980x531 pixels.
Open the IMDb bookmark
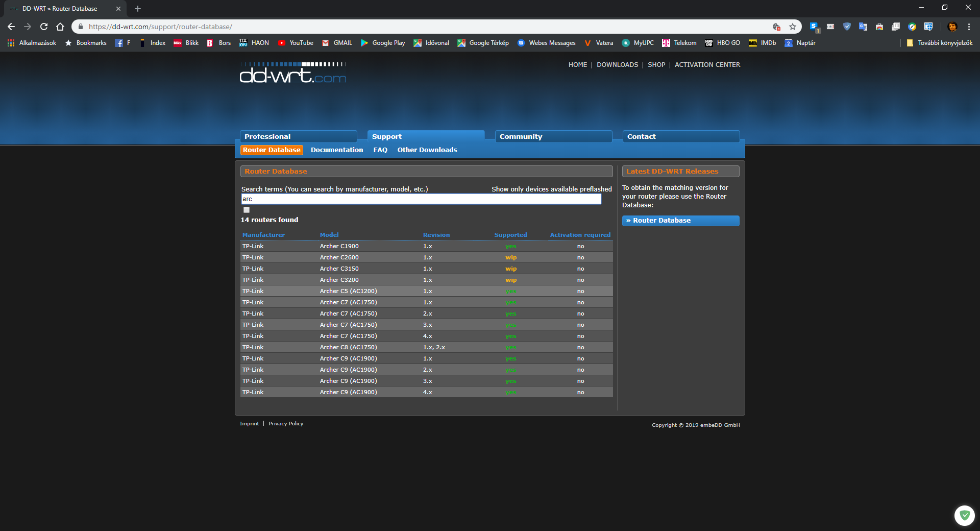click(762, 43)
